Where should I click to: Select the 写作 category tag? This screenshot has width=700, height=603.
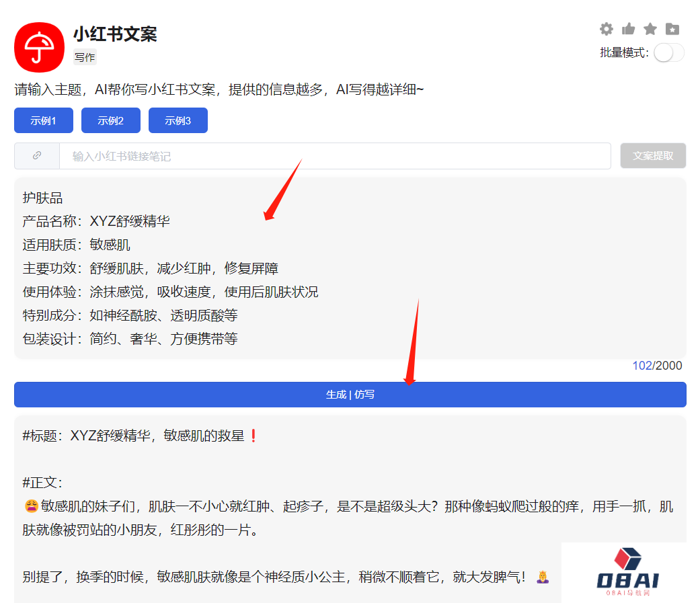point(84,57)
